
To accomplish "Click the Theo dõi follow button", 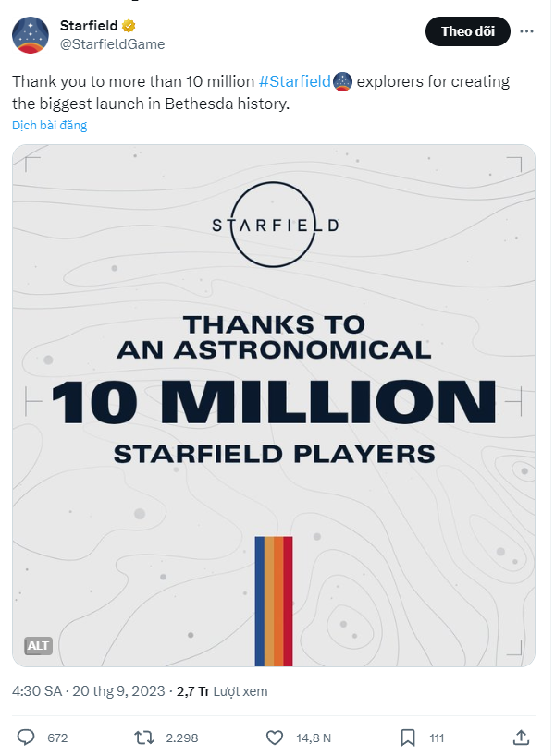I will (468, 31).
